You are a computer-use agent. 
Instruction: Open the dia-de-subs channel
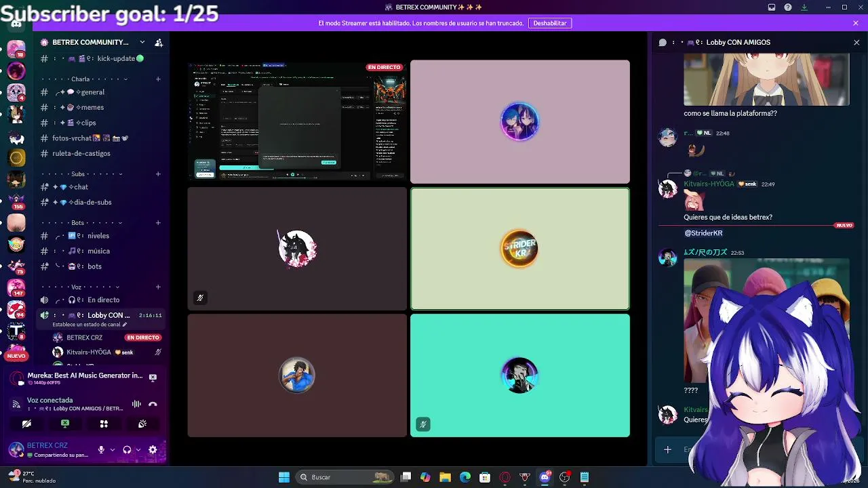coord(101,202)
